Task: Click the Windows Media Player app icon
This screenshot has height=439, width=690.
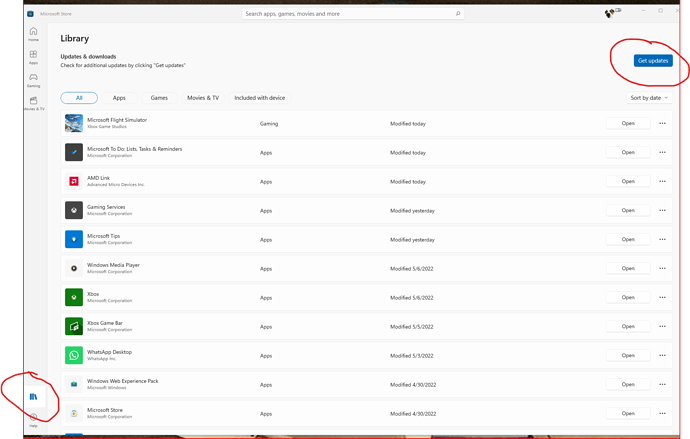Action: tap(74, 268)
